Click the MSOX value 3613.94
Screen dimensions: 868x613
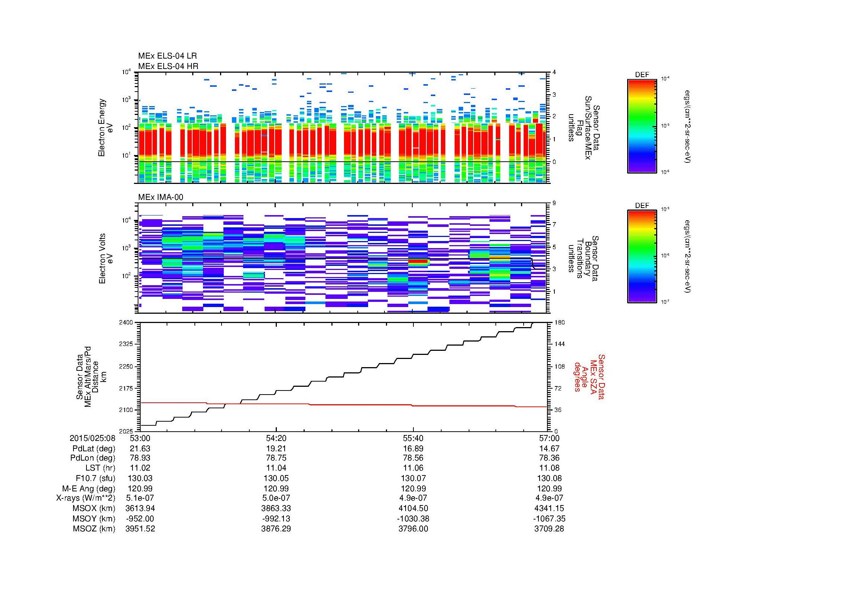coord(140,508)
